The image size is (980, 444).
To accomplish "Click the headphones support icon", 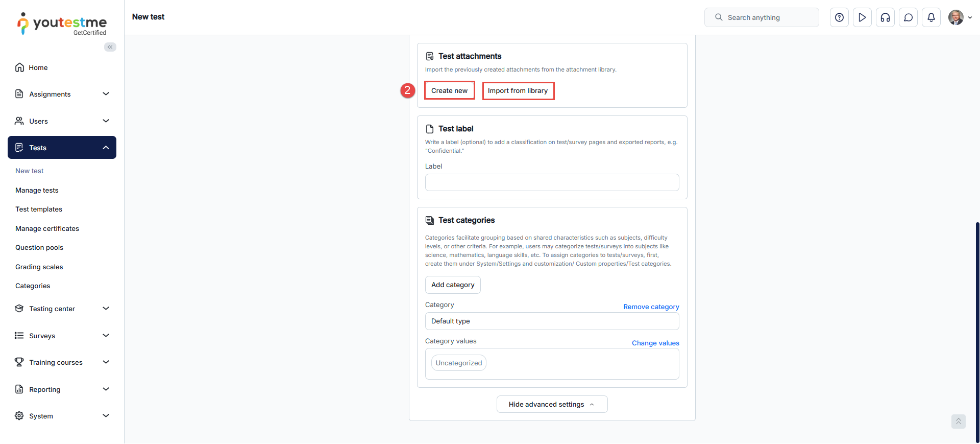I will [x=885, y=17].
